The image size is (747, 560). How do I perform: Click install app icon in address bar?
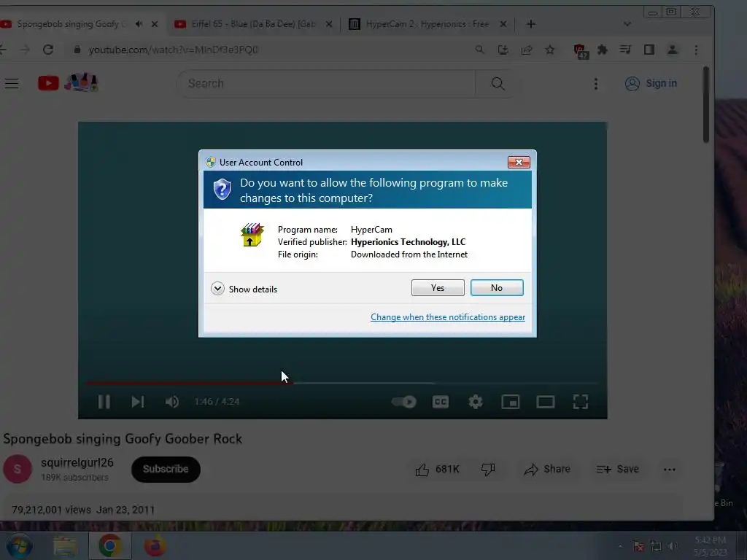pos(503,50)
